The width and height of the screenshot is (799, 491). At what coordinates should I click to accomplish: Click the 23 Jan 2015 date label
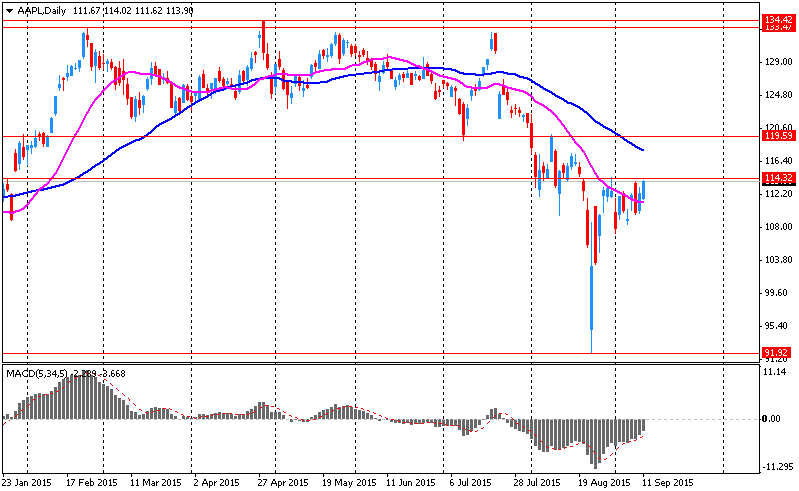tap(26, 482)
